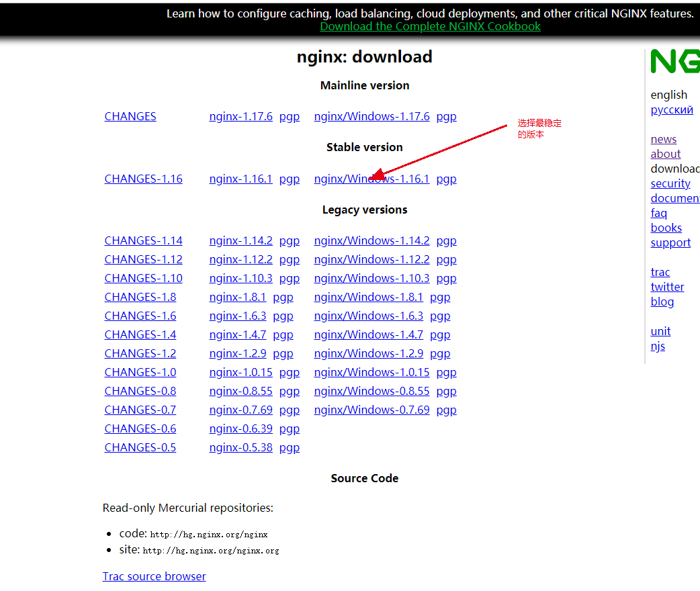Open pgp signature for nginx/Windows-1.17.6
The width and height of the screenshot is (700, 591).
(x=447, y=117)
